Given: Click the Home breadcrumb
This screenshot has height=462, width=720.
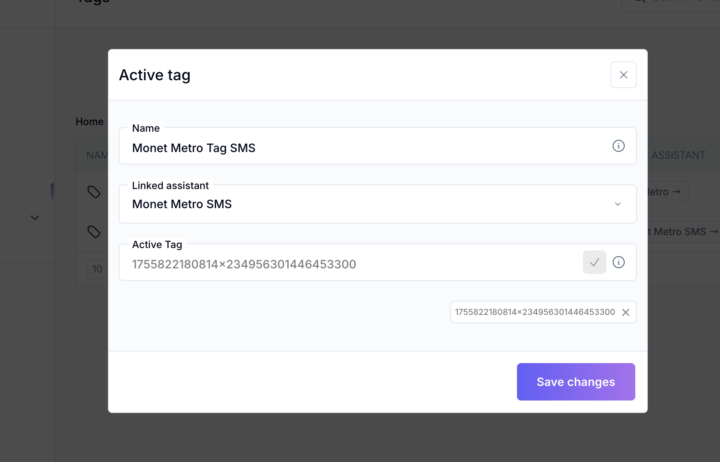Looking at the screenshot, I should point(89,121).
